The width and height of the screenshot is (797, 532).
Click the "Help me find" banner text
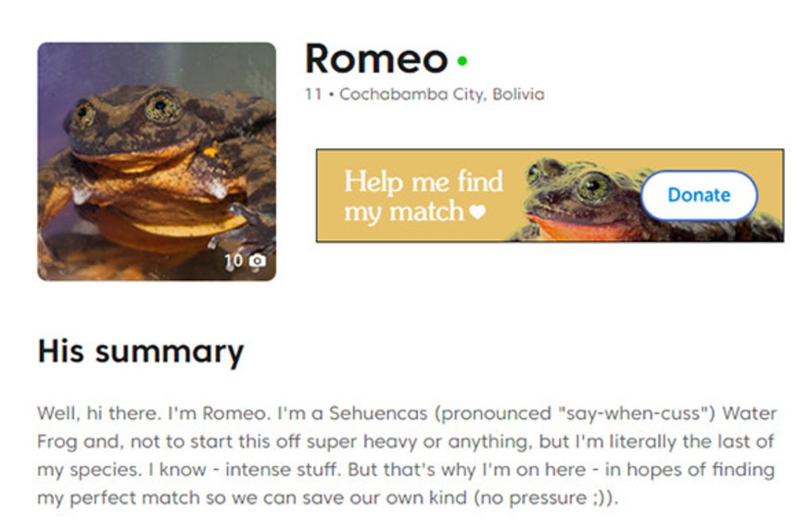point(423,181)
